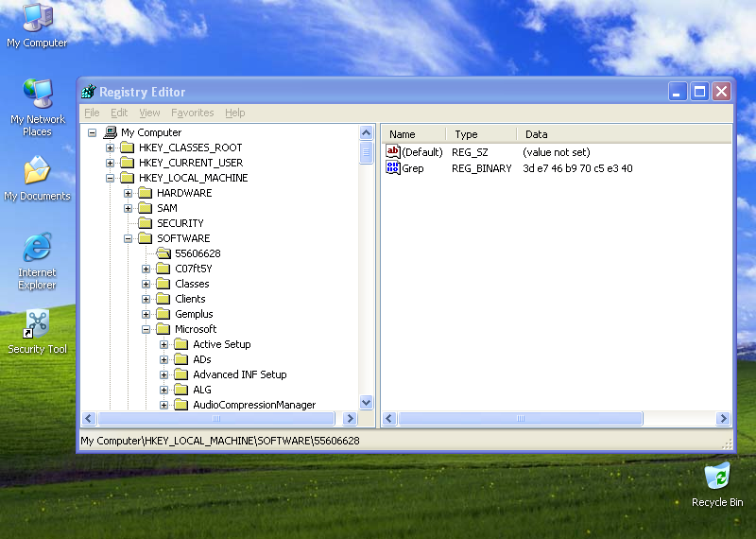Click the SOFTWARE key folder icon
This screenshot has height=539, width=756.
tap(146, 238)
